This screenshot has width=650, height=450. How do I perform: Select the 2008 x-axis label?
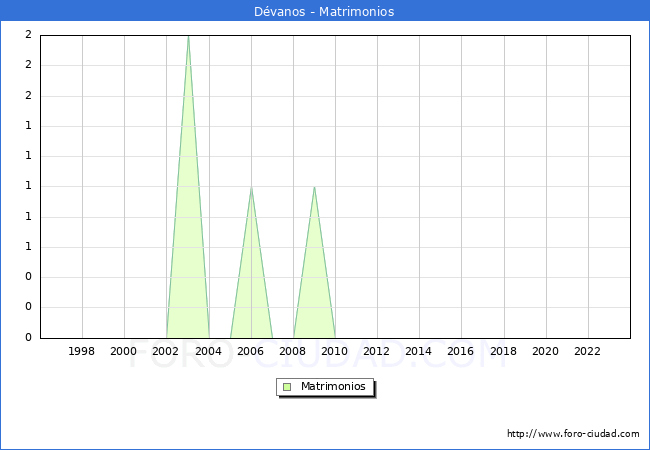point(292,351)
